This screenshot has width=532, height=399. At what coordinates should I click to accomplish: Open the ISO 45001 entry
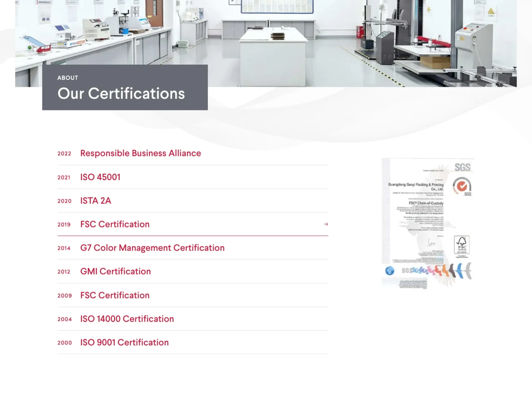pyautogui.click(x=100, y=177)
